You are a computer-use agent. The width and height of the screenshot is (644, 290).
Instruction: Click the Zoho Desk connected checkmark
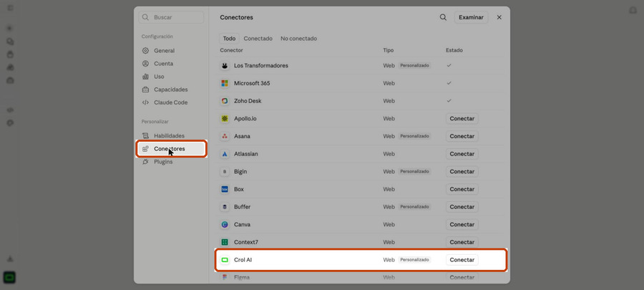pyautogui.click(x=449, y=101)
